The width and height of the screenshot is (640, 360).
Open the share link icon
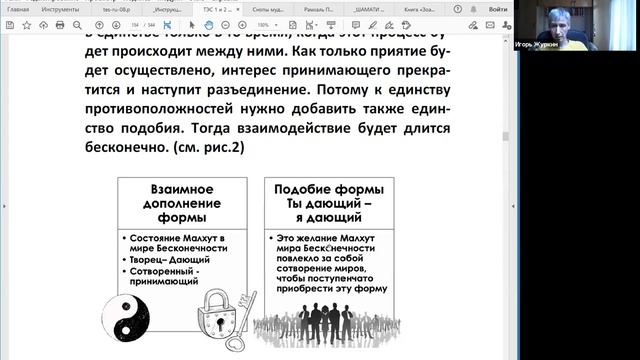click(x=473, y=25)
